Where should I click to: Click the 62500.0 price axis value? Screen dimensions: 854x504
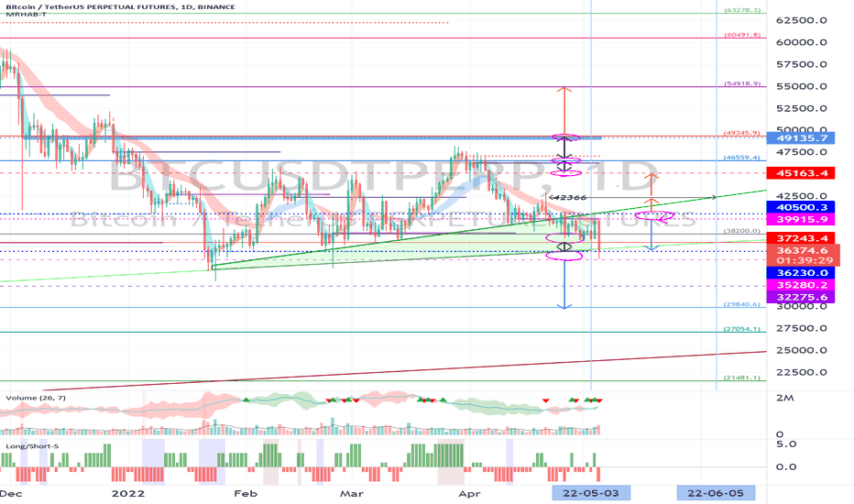coord(802,20)
